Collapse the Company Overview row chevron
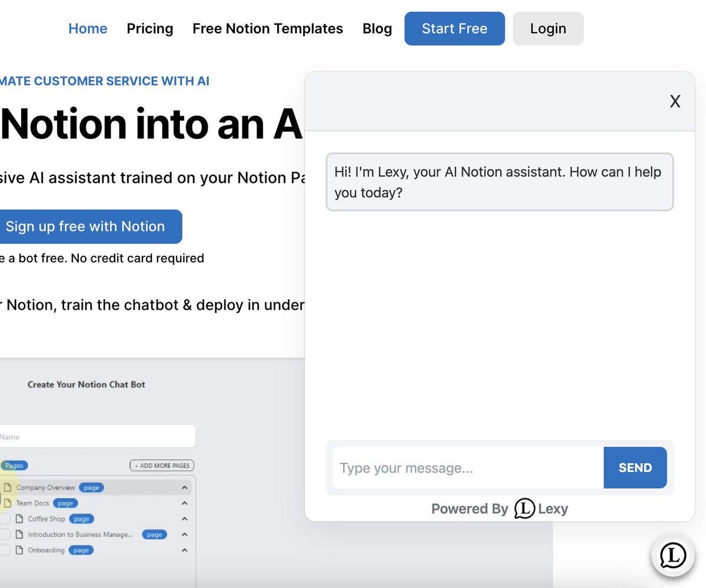The height and width of the screenshot is (588, 706). point(185,487)
